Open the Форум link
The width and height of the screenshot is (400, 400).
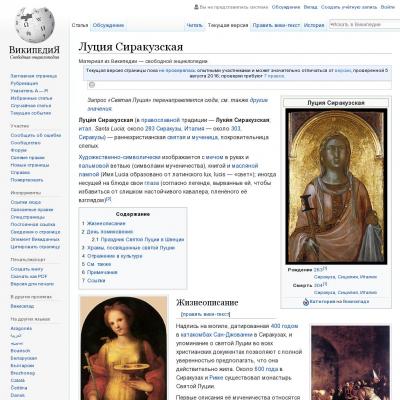pyautogui.click(x=18, y=150)
